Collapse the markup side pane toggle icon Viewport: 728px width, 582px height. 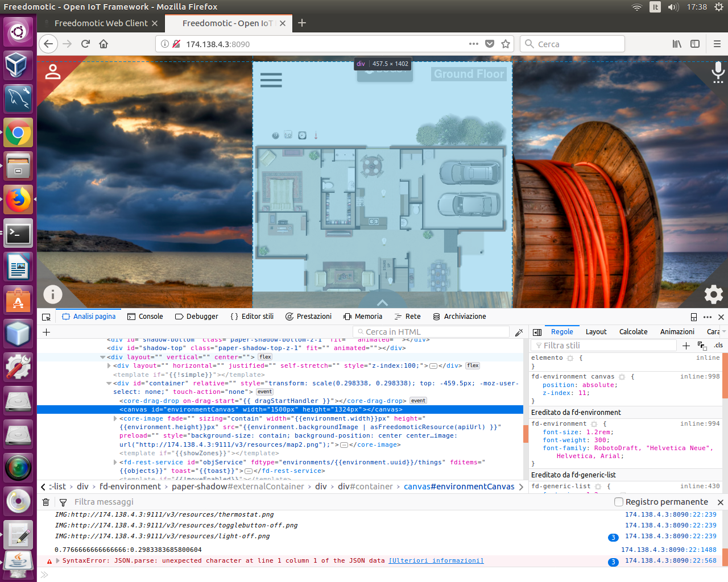pos(537,332)
